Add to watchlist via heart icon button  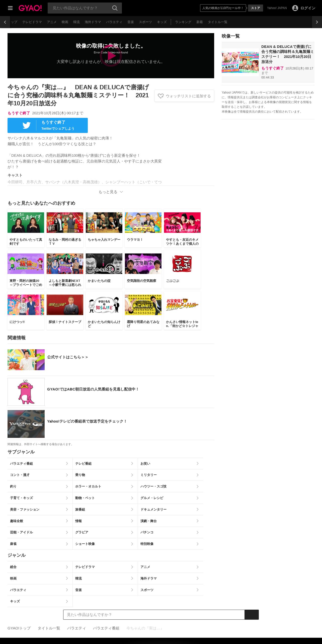[x=184, y=96]
